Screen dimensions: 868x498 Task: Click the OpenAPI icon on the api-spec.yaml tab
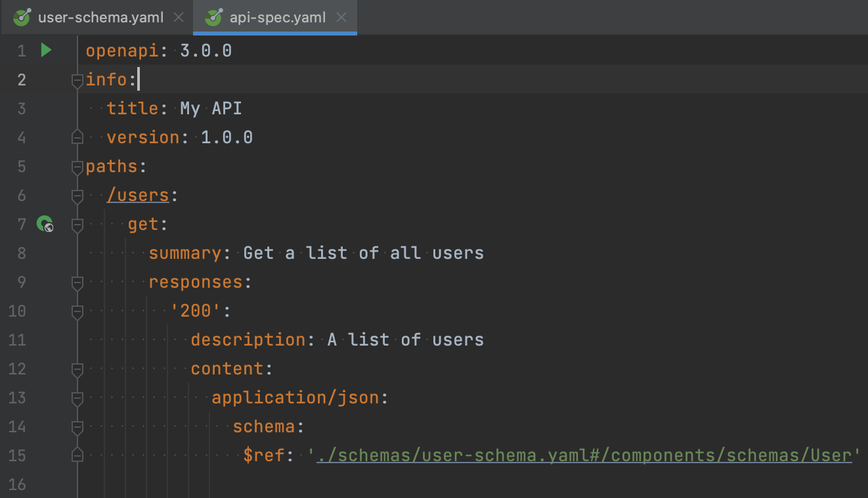213,17
